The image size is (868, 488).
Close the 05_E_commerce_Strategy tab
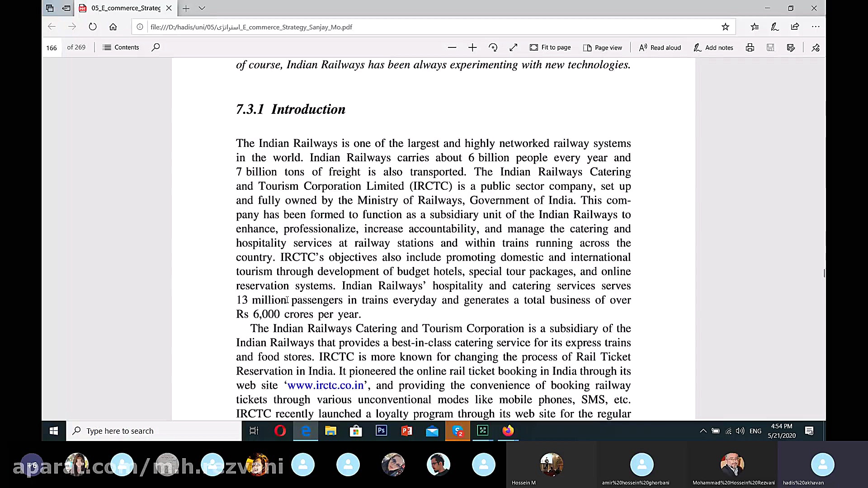click(x=169, y=8)
